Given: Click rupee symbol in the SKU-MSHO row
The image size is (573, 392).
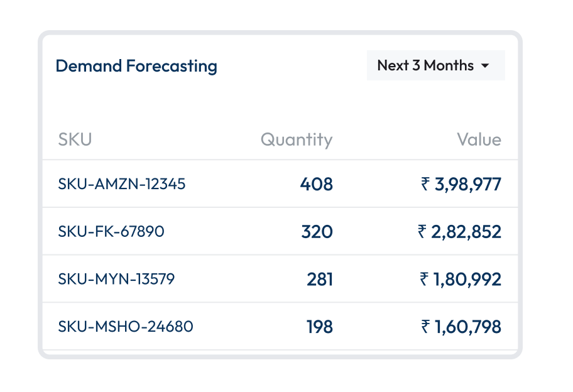Looking at the screenshot, I should pos(425,327).
